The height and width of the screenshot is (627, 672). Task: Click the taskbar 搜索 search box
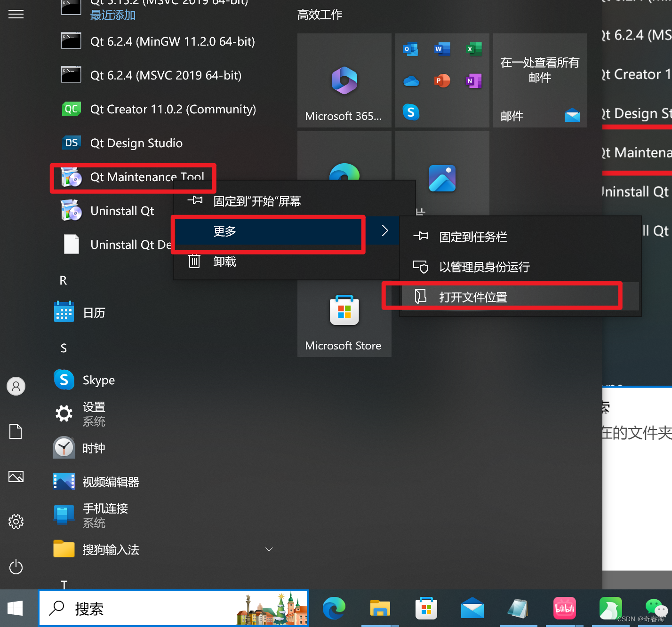click(x=174, y=609)
